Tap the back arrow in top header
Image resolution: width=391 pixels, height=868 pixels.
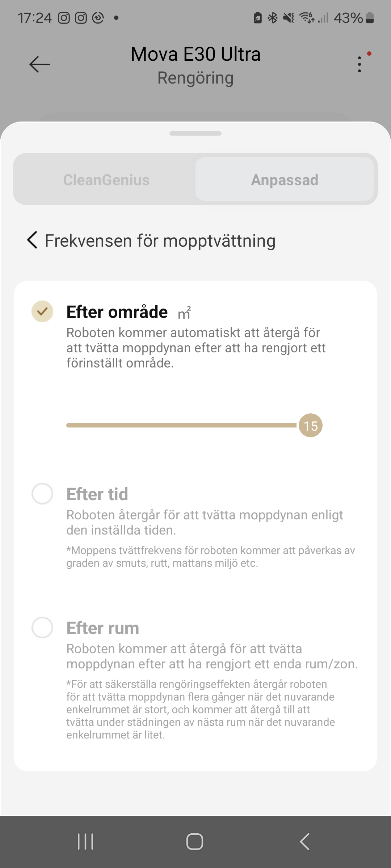click(x=39, y=64)
